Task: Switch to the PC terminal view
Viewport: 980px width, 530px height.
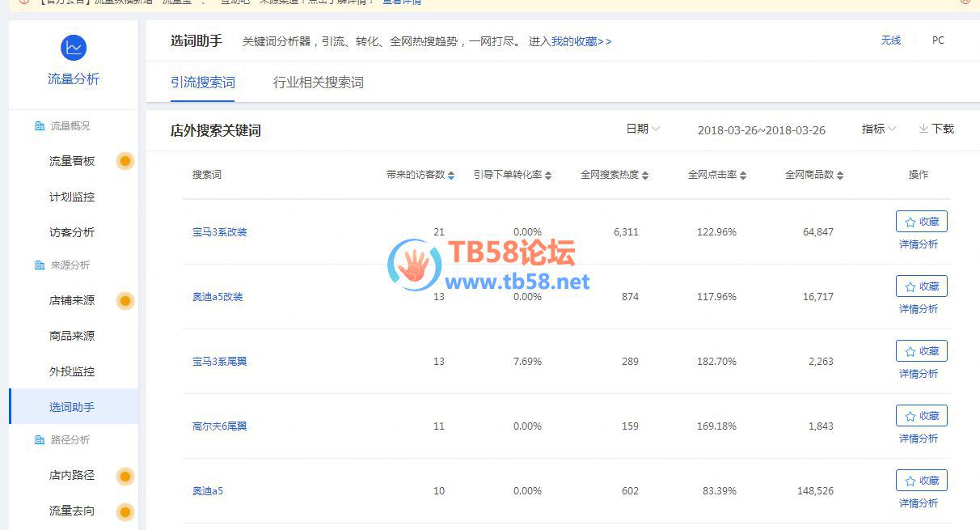Action: coord(938,40)
